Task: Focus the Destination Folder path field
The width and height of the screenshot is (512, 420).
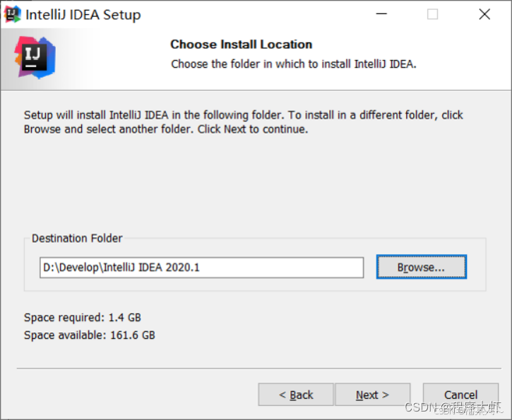Action: point(201,268)
